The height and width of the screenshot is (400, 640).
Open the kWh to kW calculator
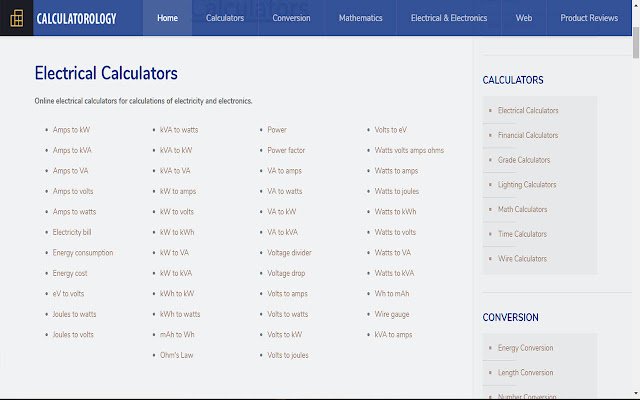click(x=177, y=293)
